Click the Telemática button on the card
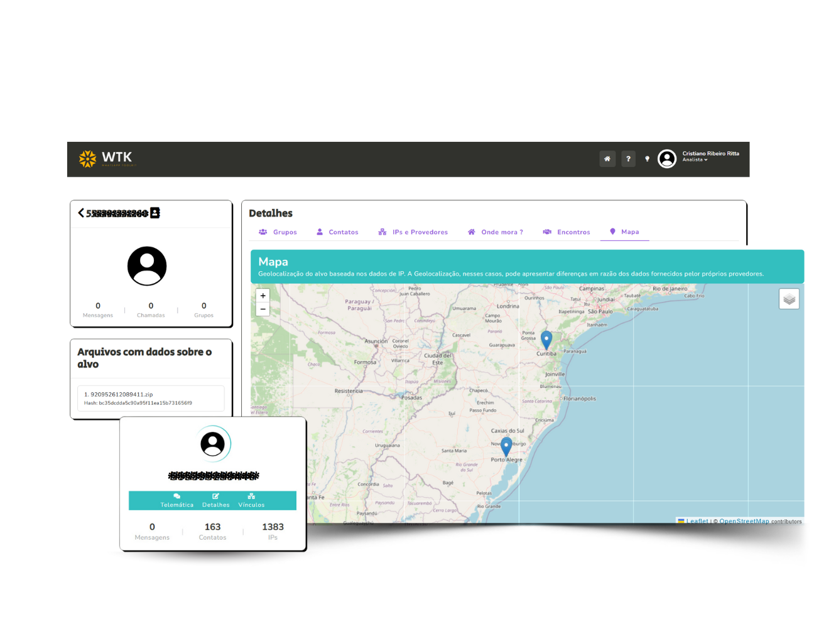 coord(176,500)
